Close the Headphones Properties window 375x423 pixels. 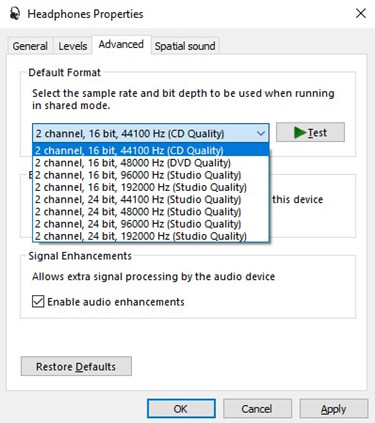point(361,14)
